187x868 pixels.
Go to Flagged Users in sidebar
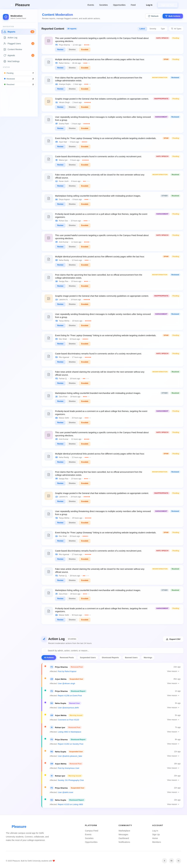(x=19, y=43)
